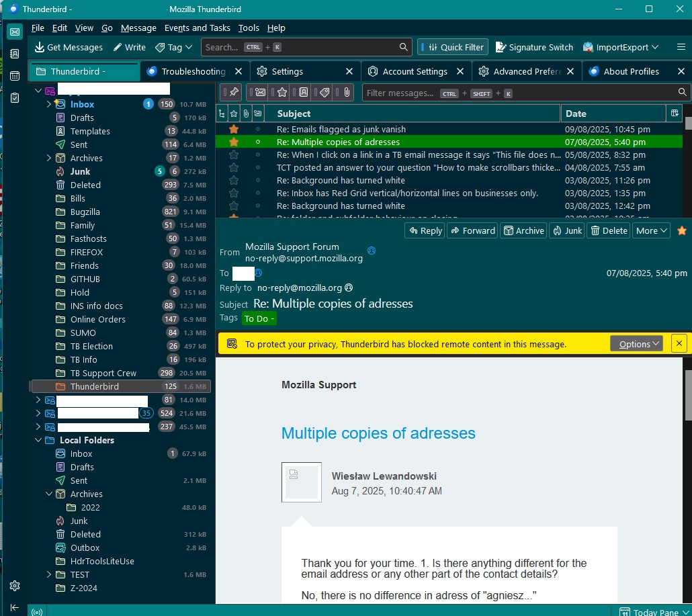Expand the account with 524 messages

(38, 413)
